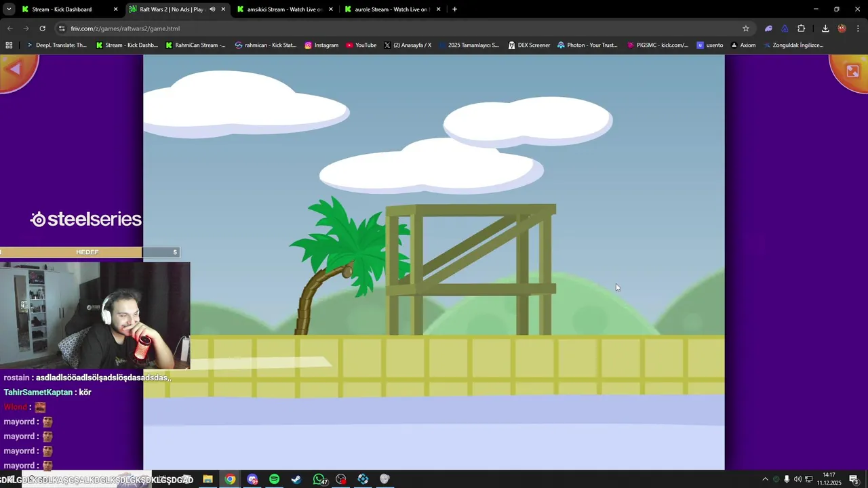868x488 pixels.
Task: Open the Chrome profile avatar
Action: click(x=842, y=28)
